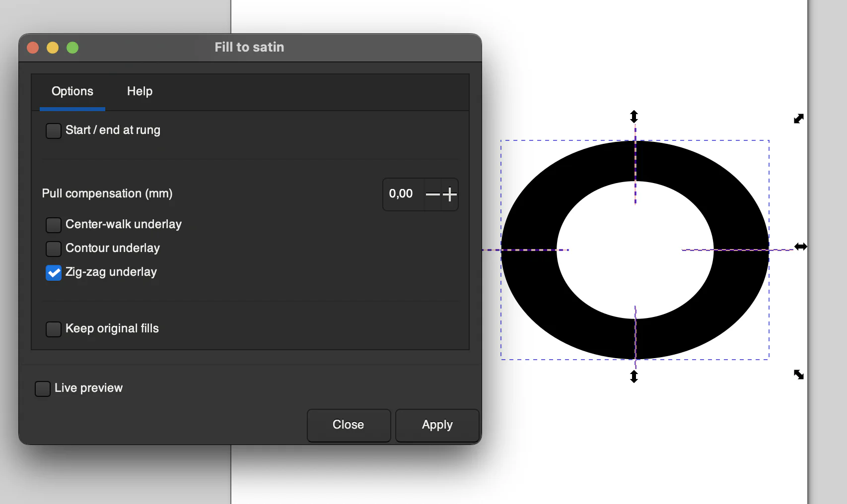Uncheck Zig-zag underlay
Viewport: 847px width, 504px height.
click(x=54, y=273)
